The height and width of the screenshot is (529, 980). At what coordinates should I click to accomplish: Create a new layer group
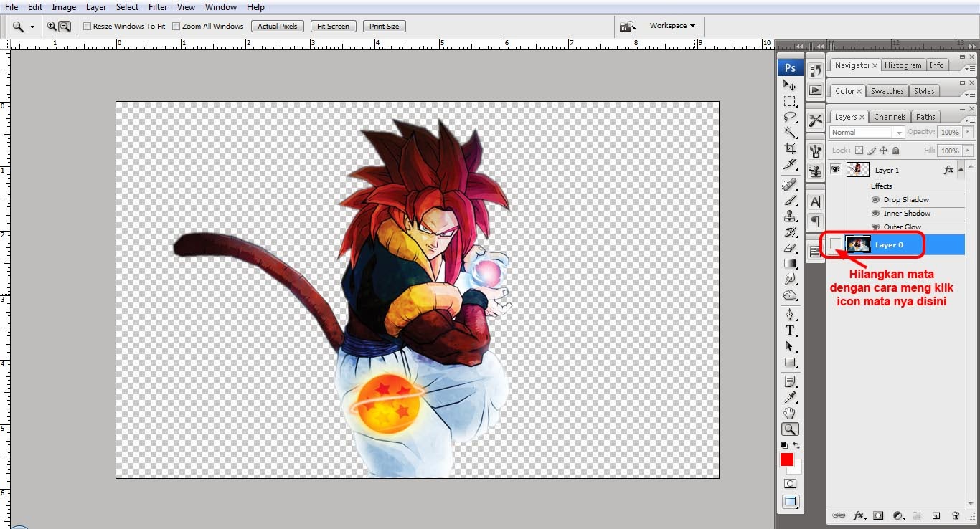click(917, 515)
